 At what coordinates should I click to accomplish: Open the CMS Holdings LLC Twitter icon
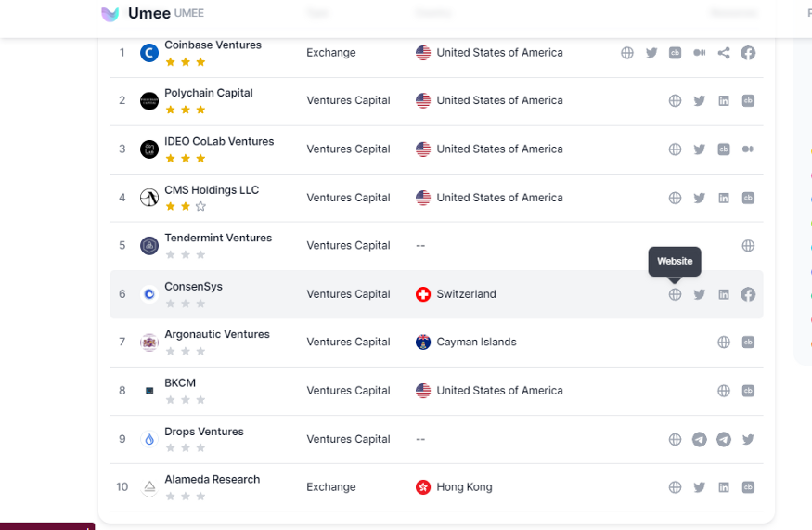pyautogui.click(x=699, y=198)
